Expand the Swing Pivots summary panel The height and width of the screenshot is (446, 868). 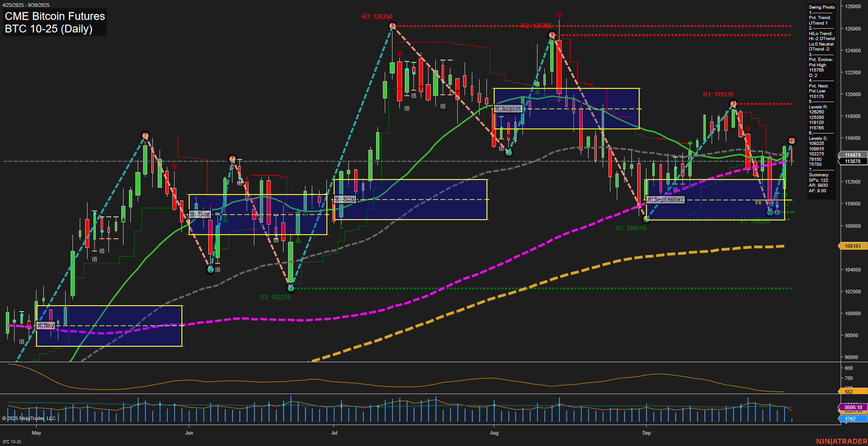click(821, 7)
